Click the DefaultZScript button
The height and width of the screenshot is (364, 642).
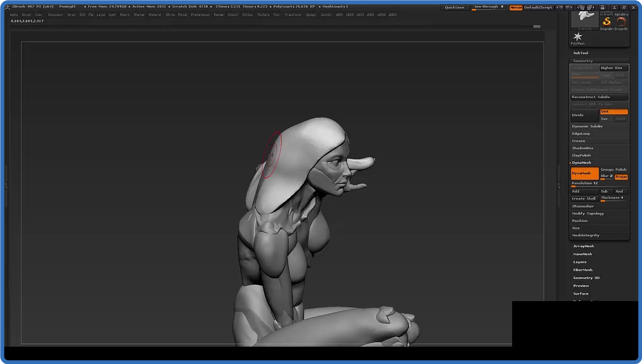click(x=538, y=7)
